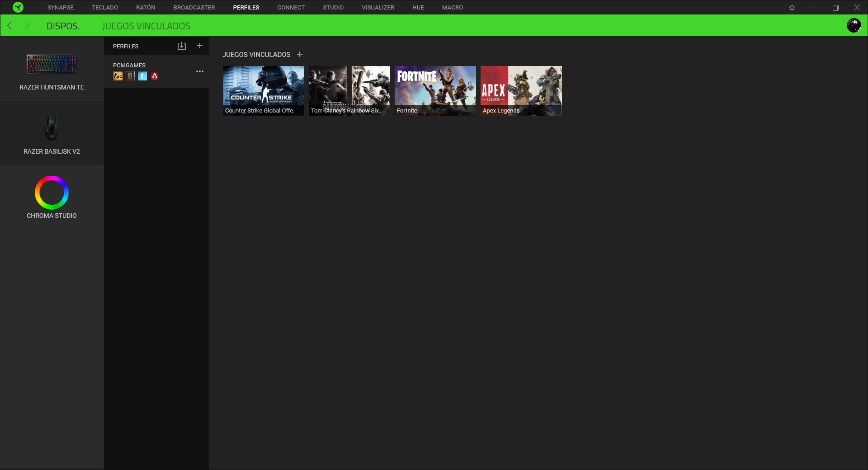Select the PERFILES tab
The height and width of the screenshot is (470, 868).
(x=246, y=8)
